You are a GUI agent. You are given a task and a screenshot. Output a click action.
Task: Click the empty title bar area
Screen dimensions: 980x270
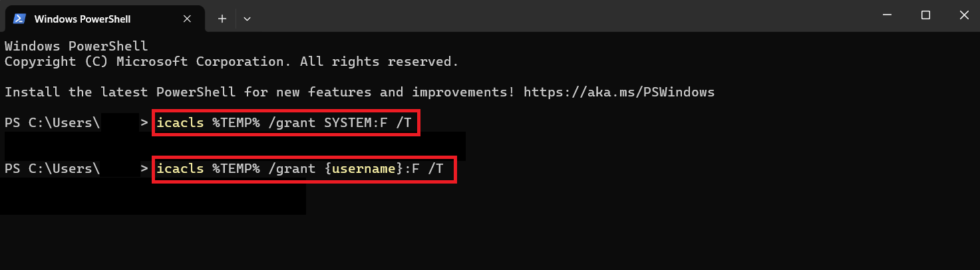pos(559,16)
